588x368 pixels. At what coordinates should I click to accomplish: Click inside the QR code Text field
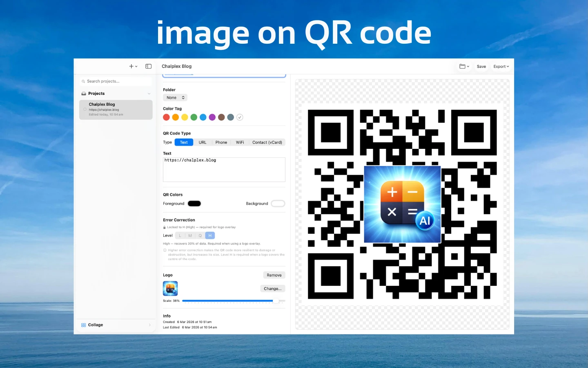(224, 169)
